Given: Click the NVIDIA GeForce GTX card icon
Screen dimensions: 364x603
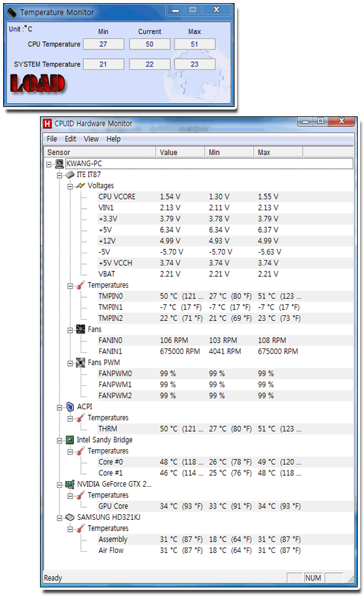Looking at the screenshot, I should pyautogui.click(x=70, y=484).
